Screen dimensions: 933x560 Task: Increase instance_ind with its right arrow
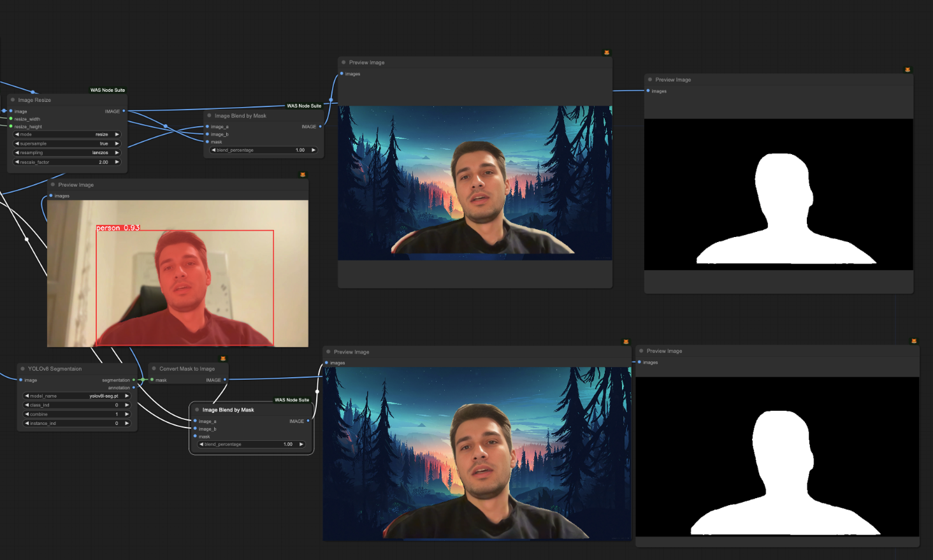pyautogui.click(x=127, y=423)
